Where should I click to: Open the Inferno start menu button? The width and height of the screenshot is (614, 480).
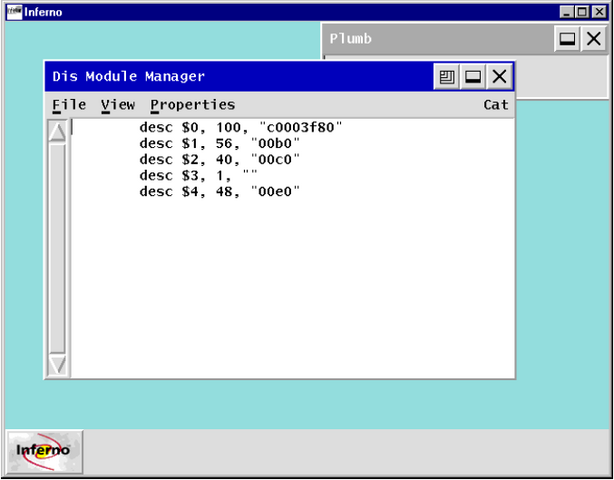coord(44,452)
